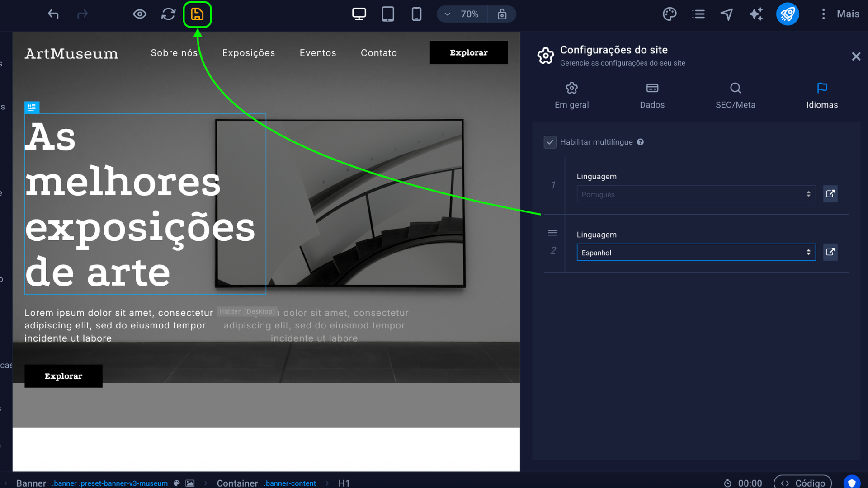Expand the 70% zoom dropdown
Viewport: 868px width, 488px height.
click(462, 14)
